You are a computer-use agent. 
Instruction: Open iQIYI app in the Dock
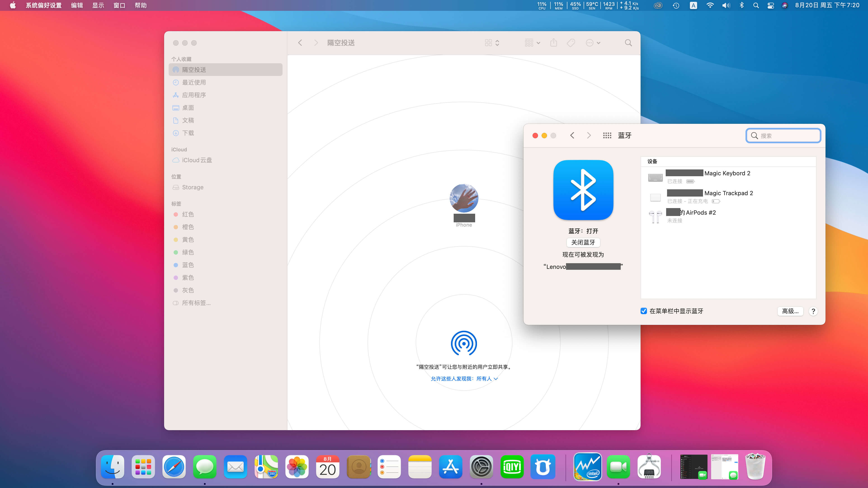pos(512,467)
